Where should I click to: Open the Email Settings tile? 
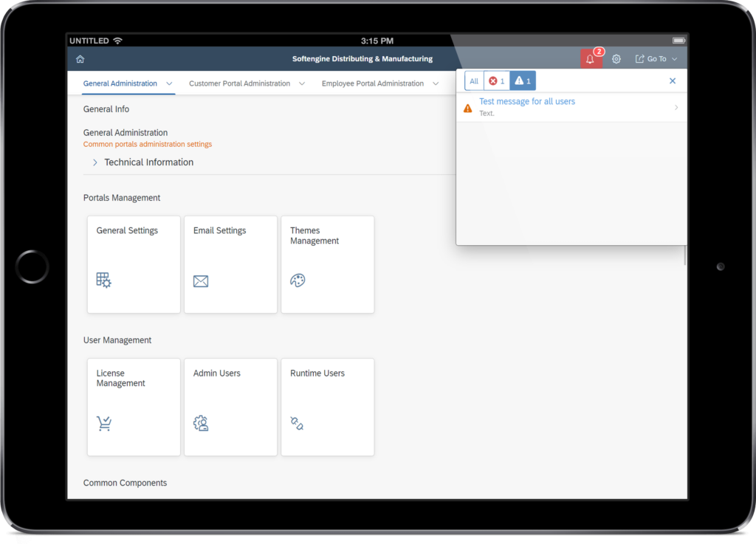(x=230, y=264)
